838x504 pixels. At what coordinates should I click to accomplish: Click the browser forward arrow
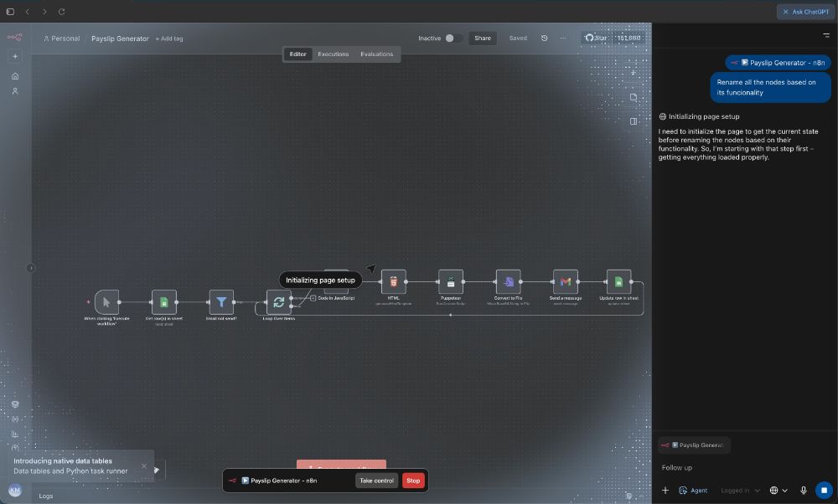[x=44, y=11]
